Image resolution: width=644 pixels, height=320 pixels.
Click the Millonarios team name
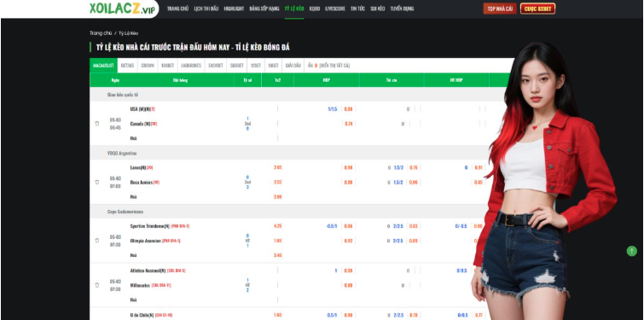pyautogui.click(x=140, y=285)
